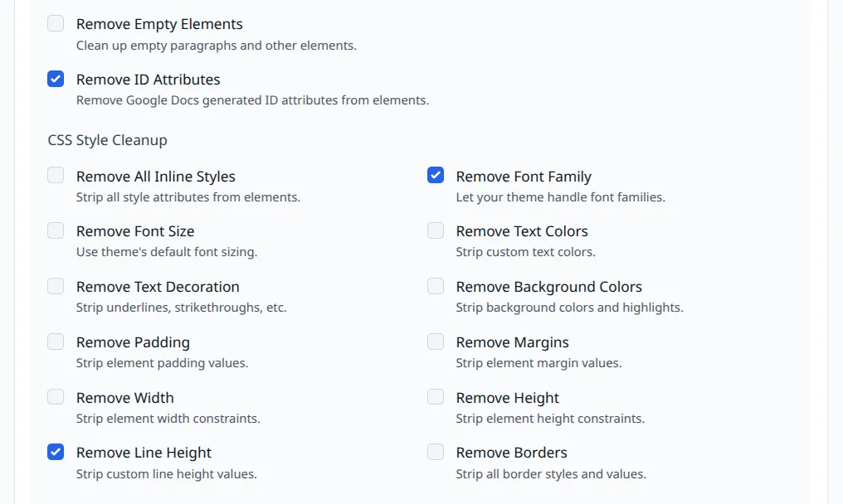Check the Remove Font Size box
The image size is (843, 504).
pos(55,230)
